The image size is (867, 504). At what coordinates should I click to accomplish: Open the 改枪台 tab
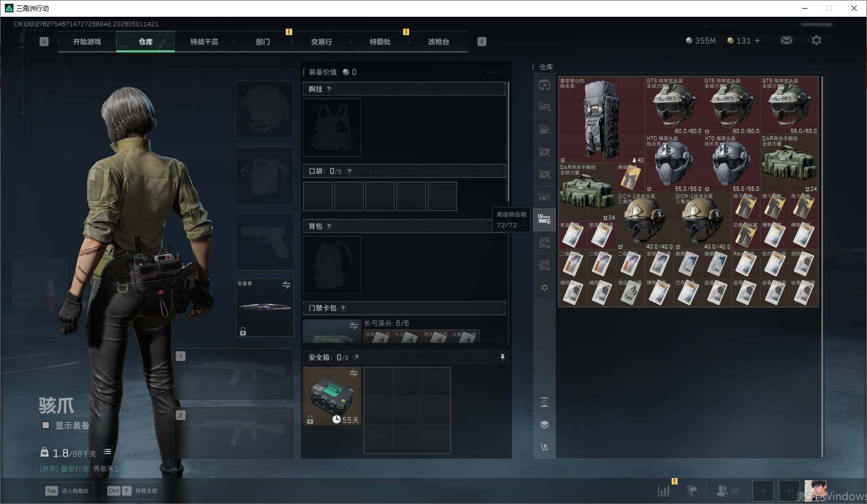(x=438, y=42)
